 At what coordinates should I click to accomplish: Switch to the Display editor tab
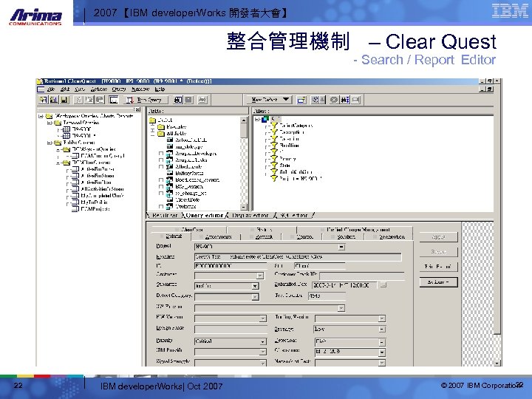[250, 216]
